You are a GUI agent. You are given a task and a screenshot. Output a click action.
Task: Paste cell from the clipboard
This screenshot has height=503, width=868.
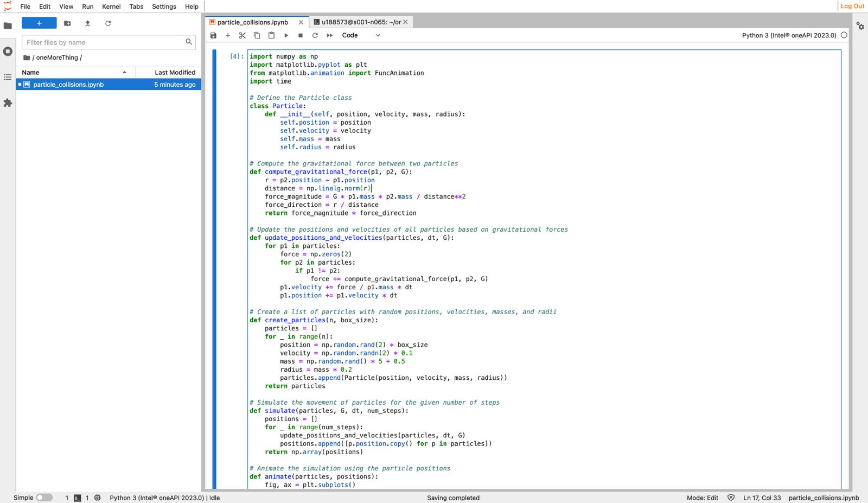click(271, 35)
